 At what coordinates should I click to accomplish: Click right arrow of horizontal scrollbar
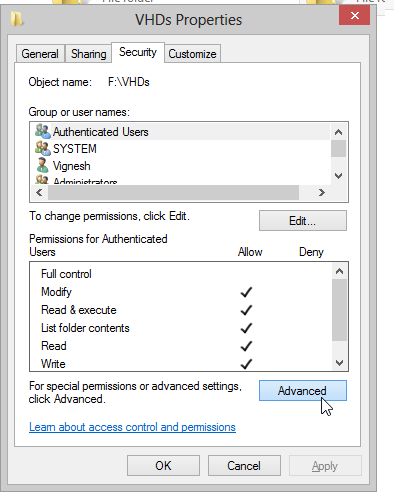(x=321, y=193)
